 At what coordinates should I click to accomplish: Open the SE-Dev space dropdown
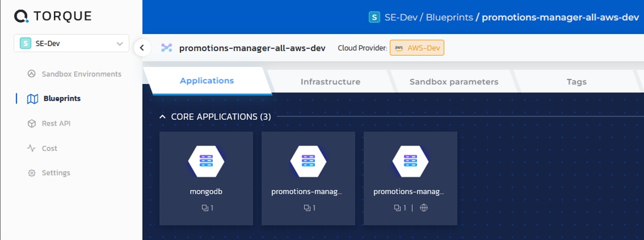[72, 44]
